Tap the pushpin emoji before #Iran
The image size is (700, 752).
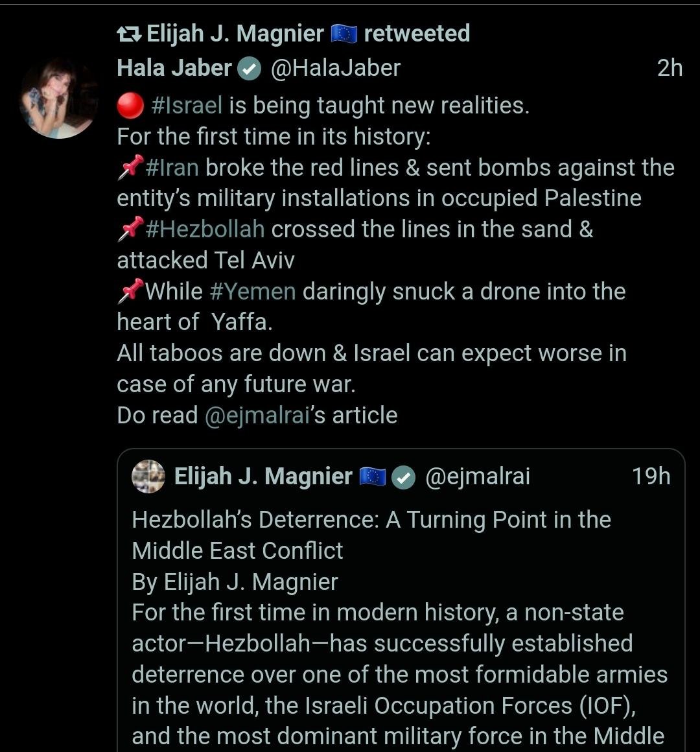tap(130, 168)
